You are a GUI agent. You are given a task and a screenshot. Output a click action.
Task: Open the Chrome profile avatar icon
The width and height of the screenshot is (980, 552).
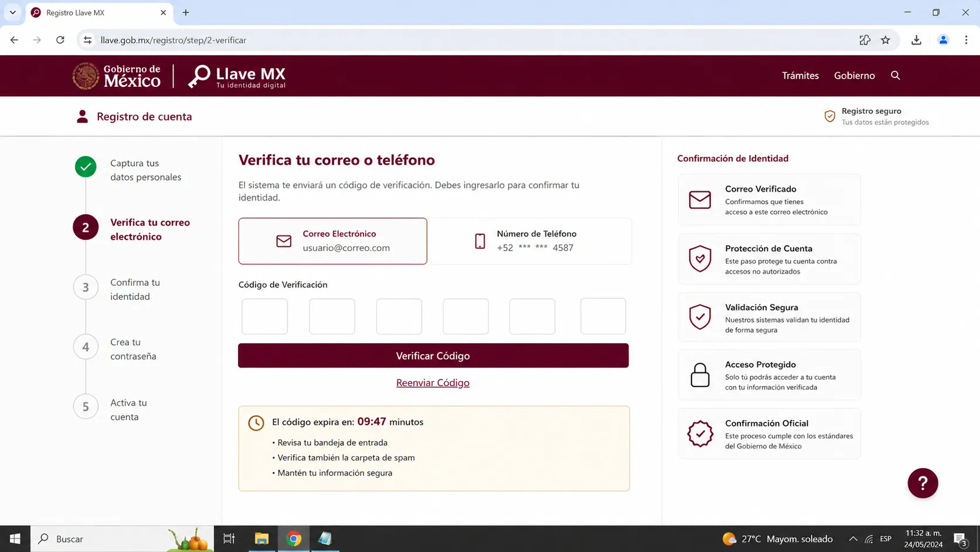[943, 40]
